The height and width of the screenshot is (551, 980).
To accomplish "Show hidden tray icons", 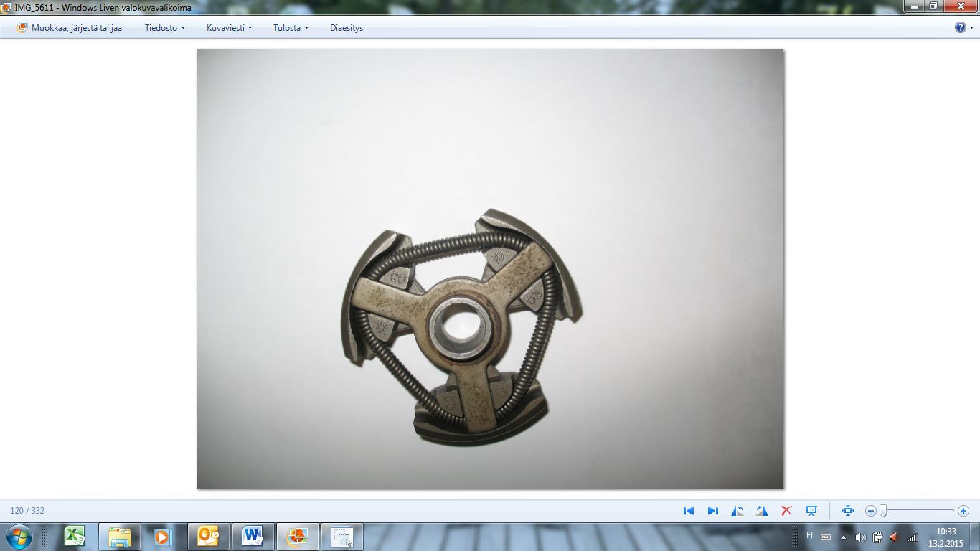I will tap(843, 537).
